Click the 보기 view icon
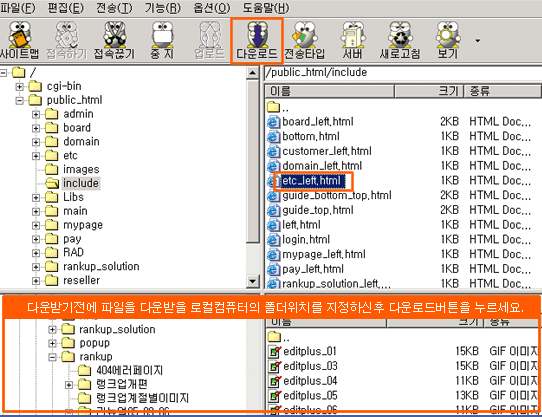The height and width of the screenshot is (417, 542). 447,40
